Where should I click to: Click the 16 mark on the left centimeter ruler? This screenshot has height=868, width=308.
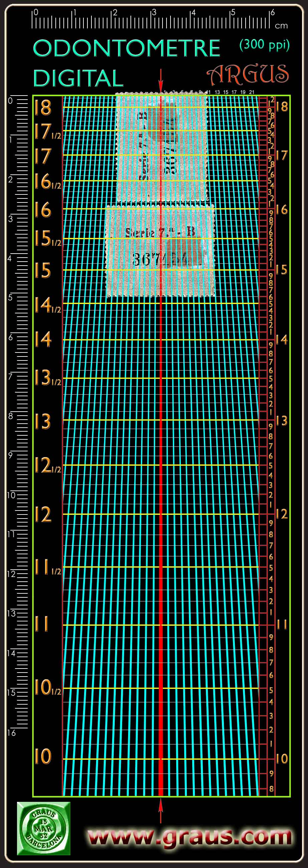pyautogui.click(x=11, y=733)
